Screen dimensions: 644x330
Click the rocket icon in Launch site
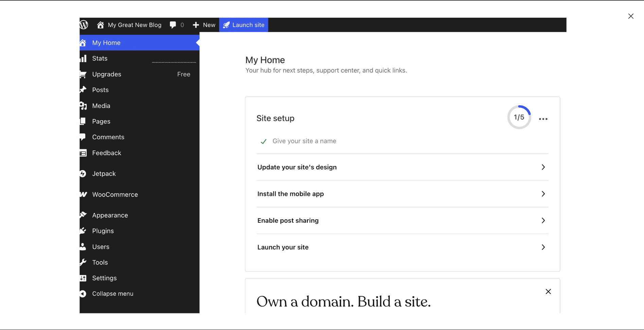coord(226,25)
